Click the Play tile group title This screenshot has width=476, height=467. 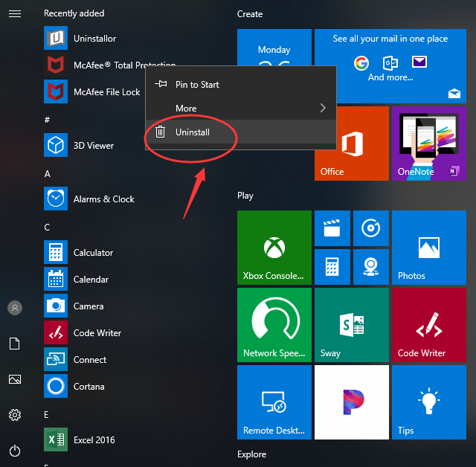click(245, 196)
